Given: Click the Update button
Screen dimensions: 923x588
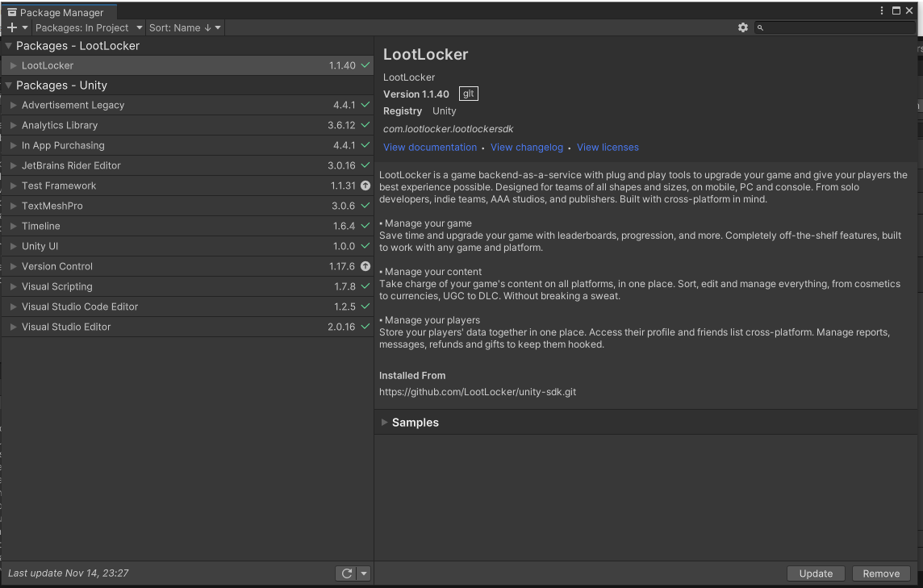Looking at the screenshot, I should 816,573.
